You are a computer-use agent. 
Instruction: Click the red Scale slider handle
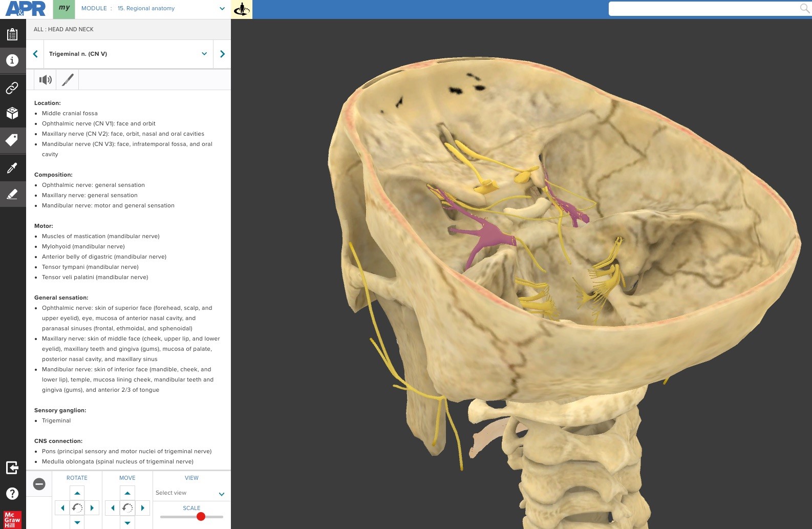tap(201, 516)
